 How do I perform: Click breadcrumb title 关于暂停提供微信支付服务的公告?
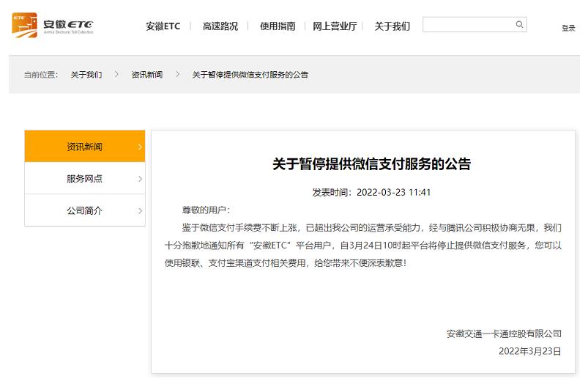(250, 75)
